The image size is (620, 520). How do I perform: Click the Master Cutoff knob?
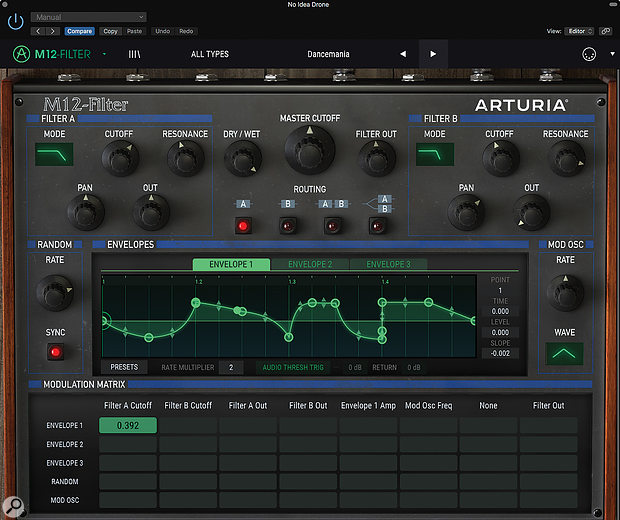click(310, 151)
